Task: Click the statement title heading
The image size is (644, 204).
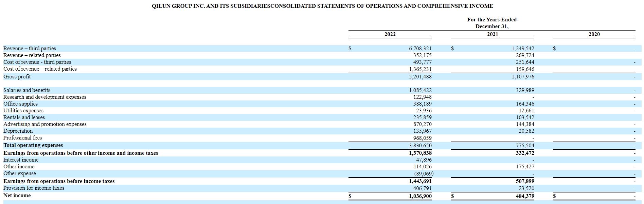Action: pos(322,6)
